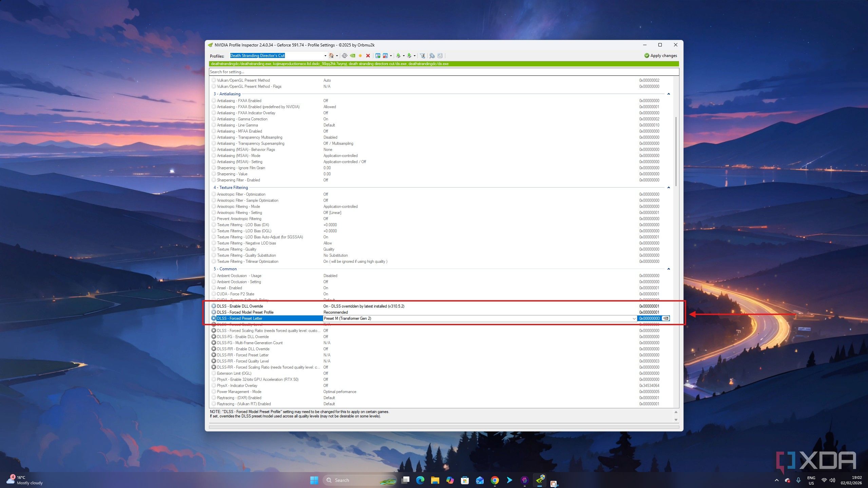Refresh the current profile with the arrows icon

(x=344, y=56)
